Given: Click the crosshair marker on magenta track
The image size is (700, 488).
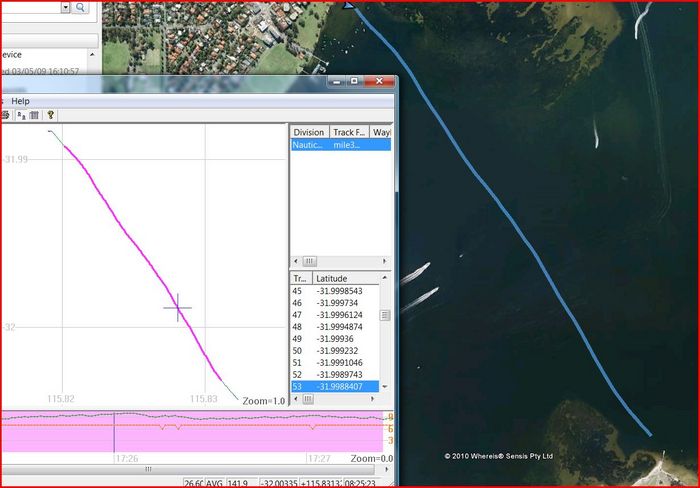Looking at the screenshot, I should (x=178, y=308).
